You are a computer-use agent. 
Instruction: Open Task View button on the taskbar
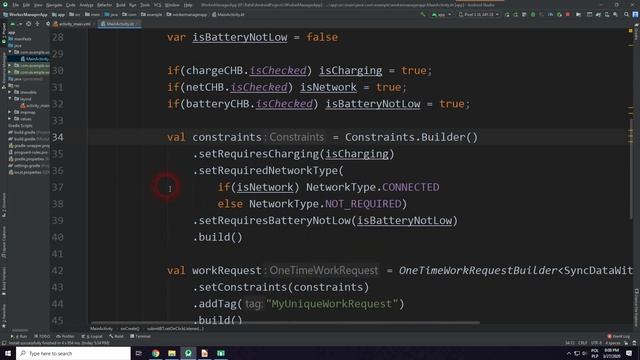(139, 353)
